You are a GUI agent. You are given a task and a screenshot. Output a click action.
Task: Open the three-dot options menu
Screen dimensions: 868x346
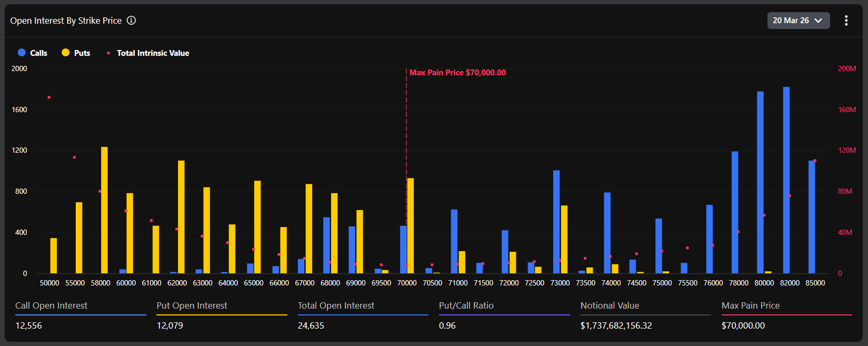tap(846, 21)
